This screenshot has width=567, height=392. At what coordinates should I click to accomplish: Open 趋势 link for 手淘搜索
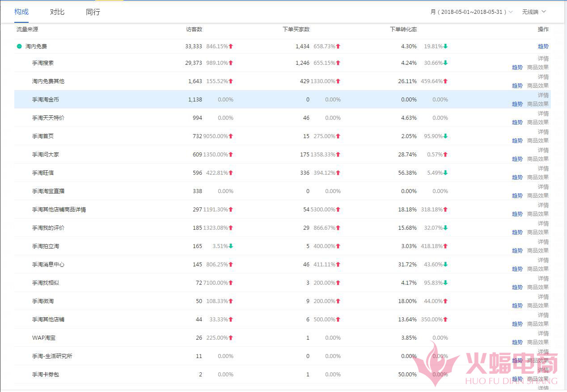[x=517, y=67]
